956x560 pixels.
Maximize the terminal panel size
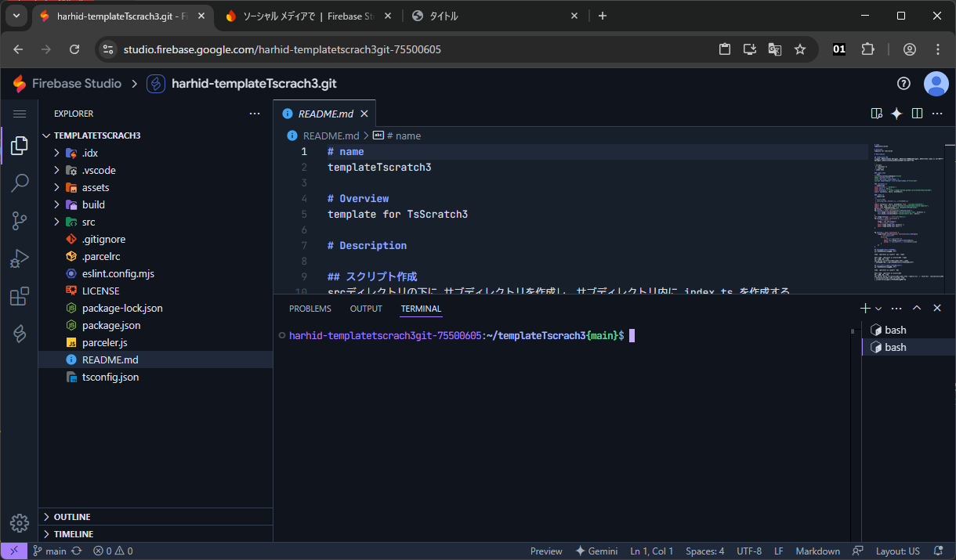point(917,309)
